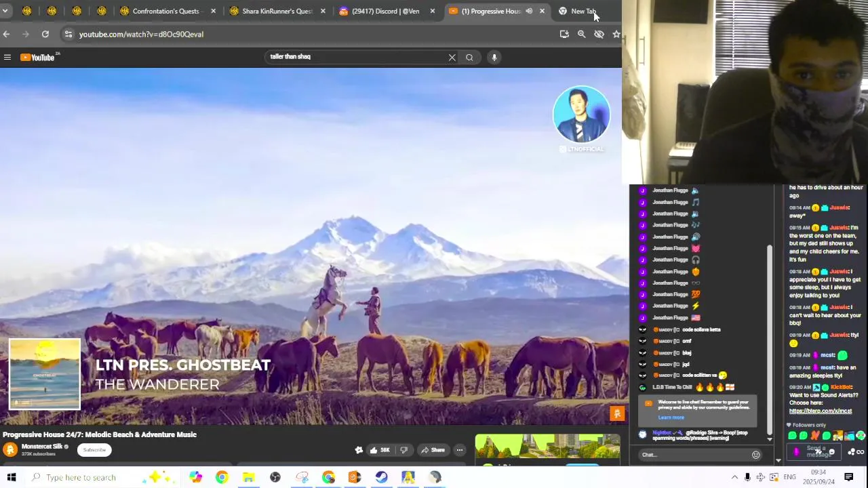Like the video (58K)

[379, 450]
